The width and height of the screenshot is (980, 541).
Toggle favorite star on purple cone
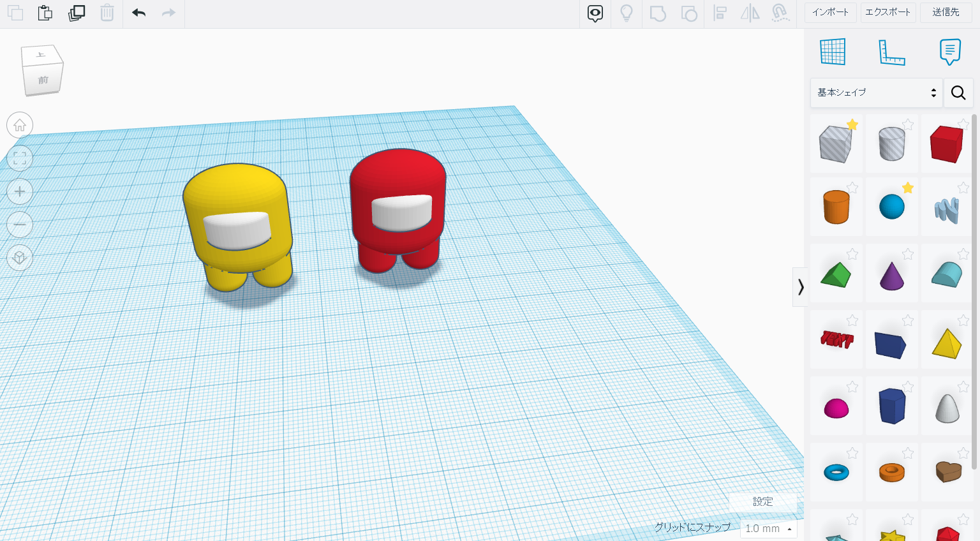coord(907,254)
